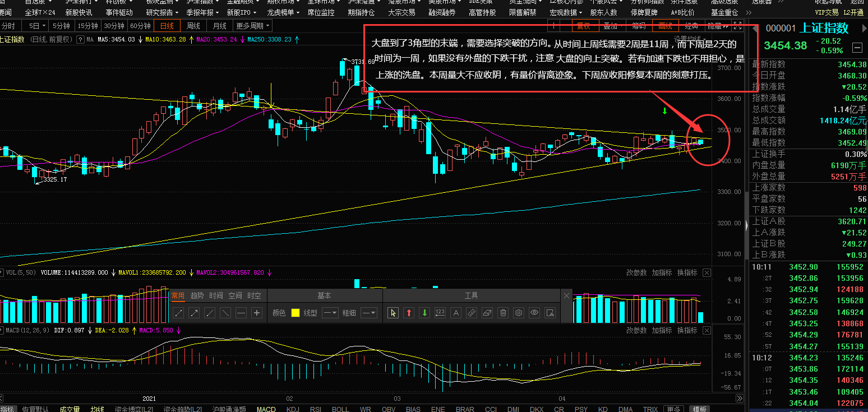Expand the 新股IPO menu
Image resolution: width=868 pixels, height=412 pixels.
(x=243, y=12)
